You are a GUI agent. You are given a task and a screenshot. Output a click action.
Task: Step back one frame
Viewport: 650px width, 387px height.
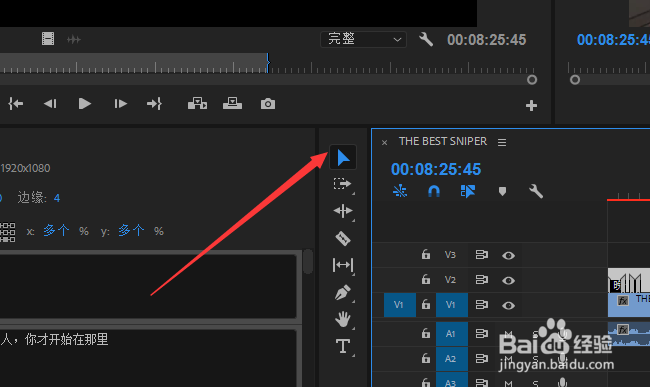point(50,104)
